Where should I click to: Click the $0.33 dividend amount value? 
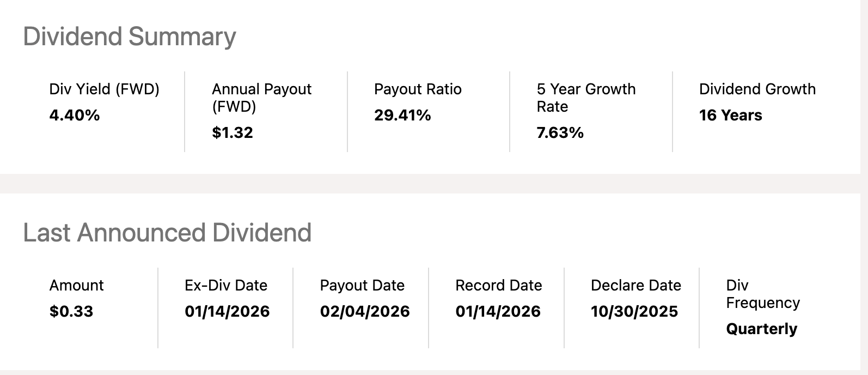coord(71,312)
